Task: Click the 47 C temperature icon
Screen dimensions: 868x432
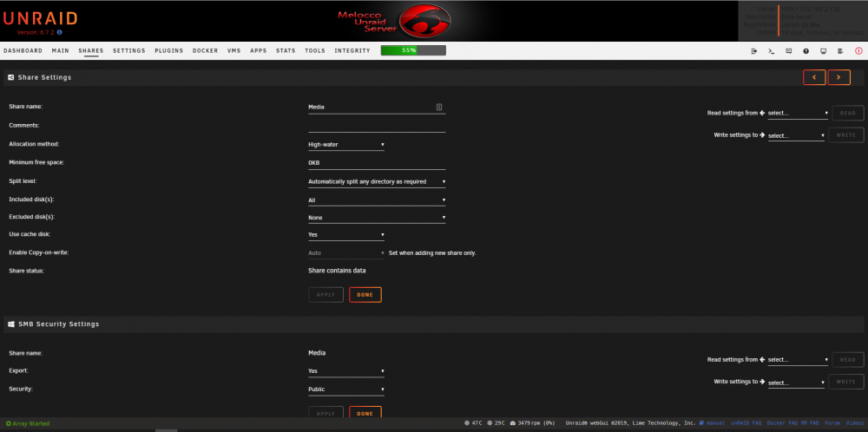Action: coord(467,423)
